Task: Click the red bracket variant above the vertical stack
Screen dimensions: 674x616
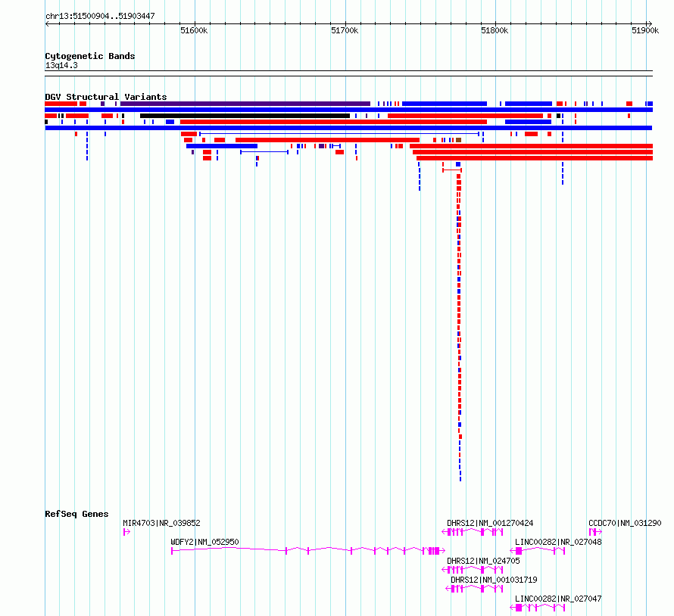Action: click(x=452, y=170)
